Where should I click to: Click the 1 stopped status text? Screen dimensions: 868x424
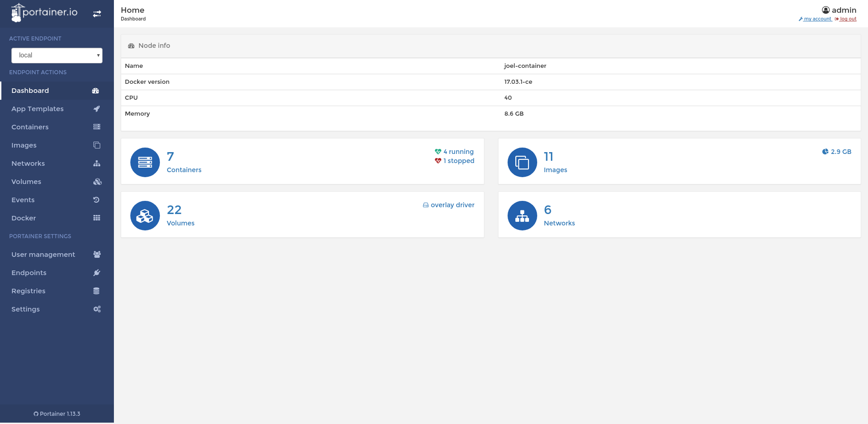pyautogui.click(x=459, y=161)
